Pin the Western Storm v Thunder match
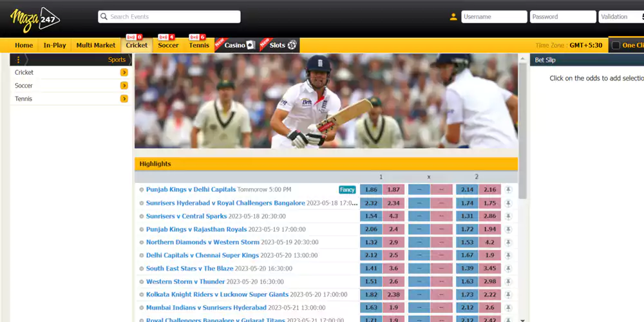This screenshot has height=322, width=644. click(509, 282)
